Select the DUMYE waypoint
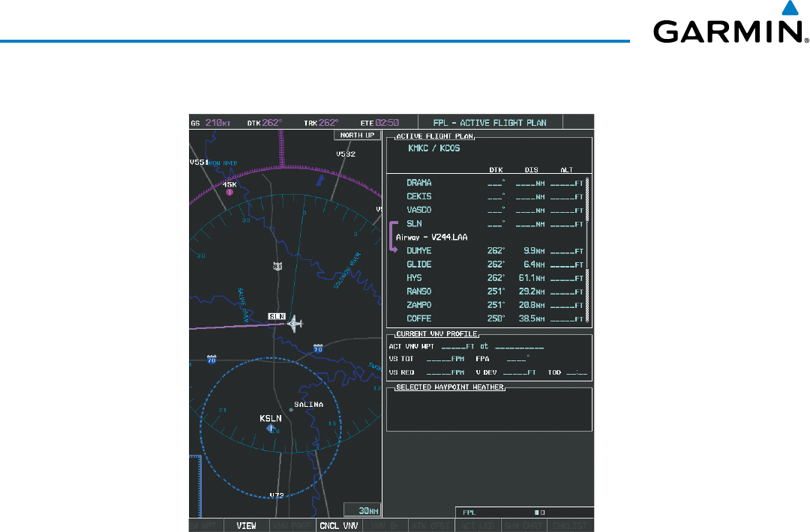 click(419, 251)
